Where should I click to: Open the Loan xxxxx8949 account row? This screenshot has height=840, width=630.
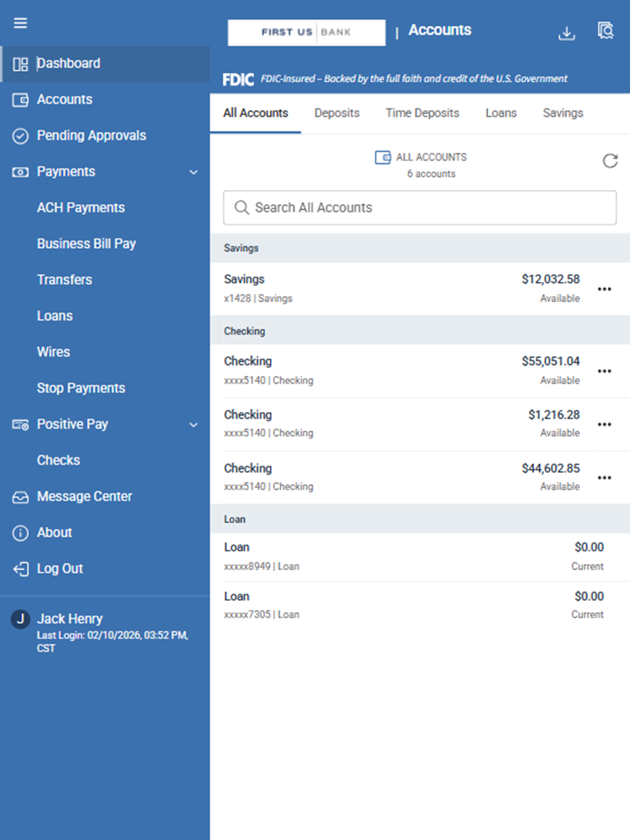click(x=420, y=557)
